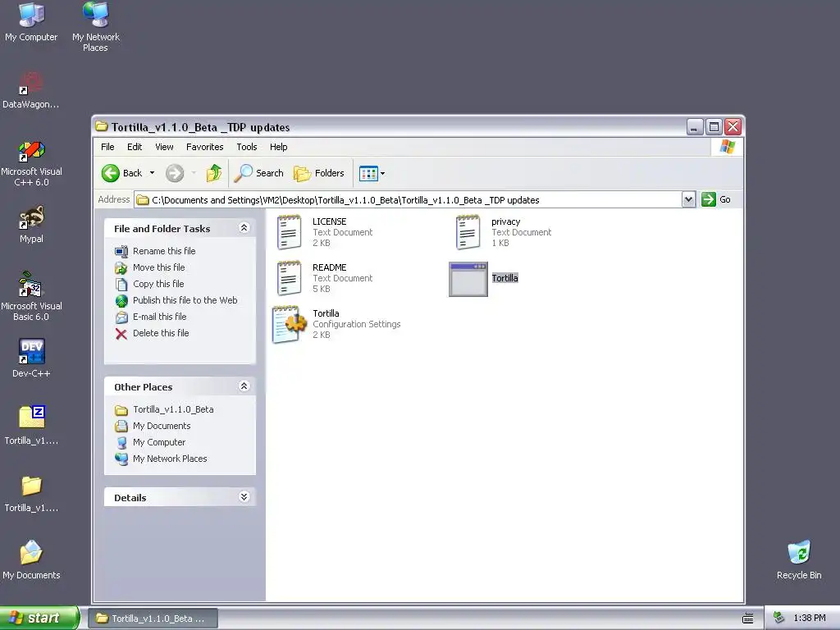Open the View menu

(164, 147)
